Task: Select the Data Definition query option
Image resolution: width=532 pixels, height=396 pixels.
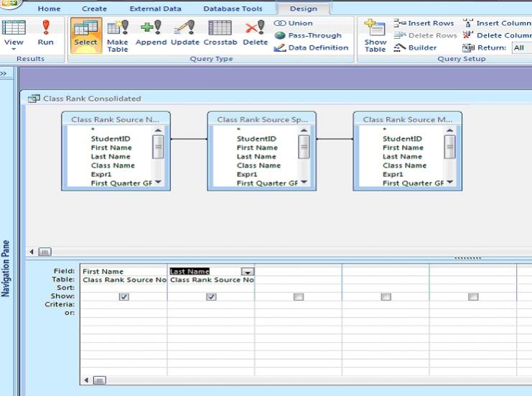Action: pos(311,47)
